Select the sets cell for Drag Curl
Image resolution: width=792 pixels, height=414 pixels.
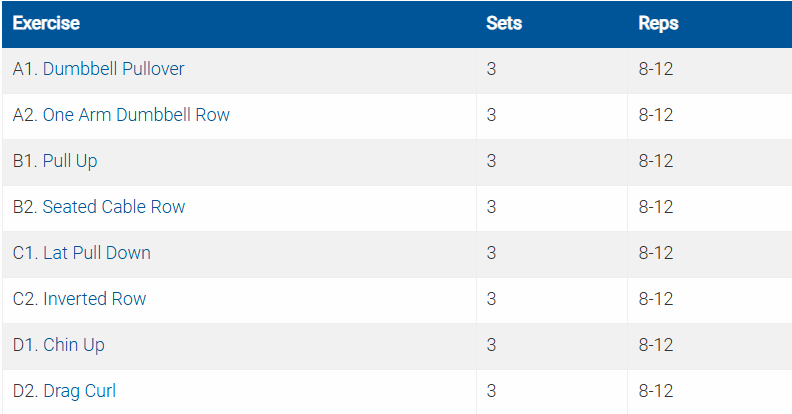tap(491, 391)
